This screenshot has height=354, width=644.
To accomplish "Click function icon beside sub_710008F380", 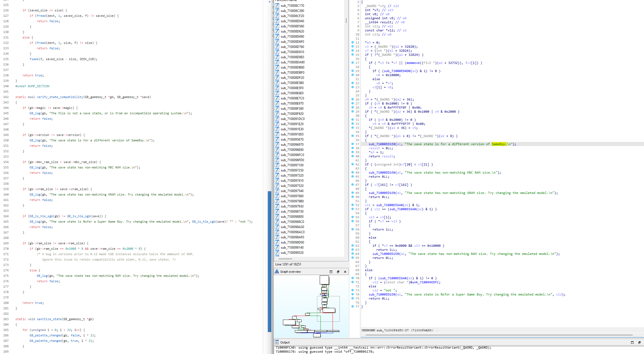I will click(x=277, y=108).
